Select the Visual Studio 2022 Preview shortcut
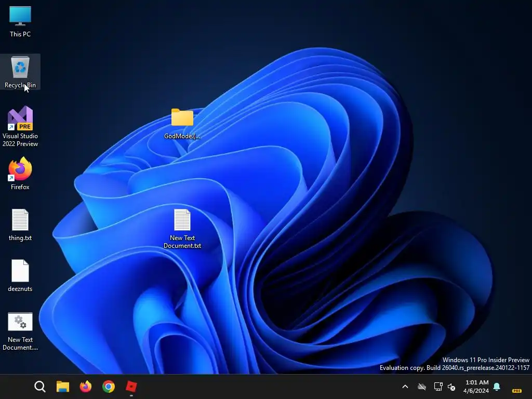This screenshot has width=532, height=399. 20,126
